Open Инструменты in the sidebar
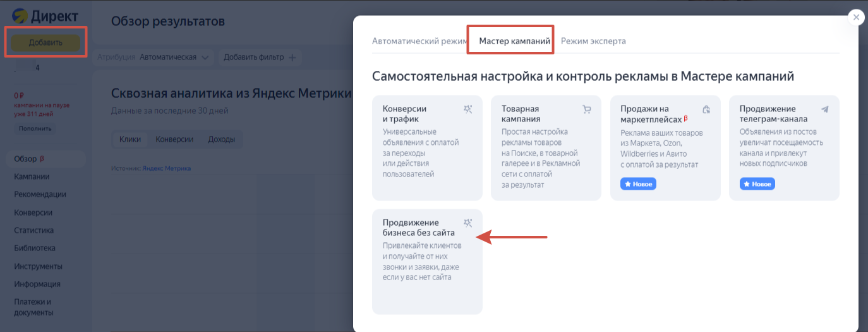Viewport: 868px width, 332px height. coord(38,266)
